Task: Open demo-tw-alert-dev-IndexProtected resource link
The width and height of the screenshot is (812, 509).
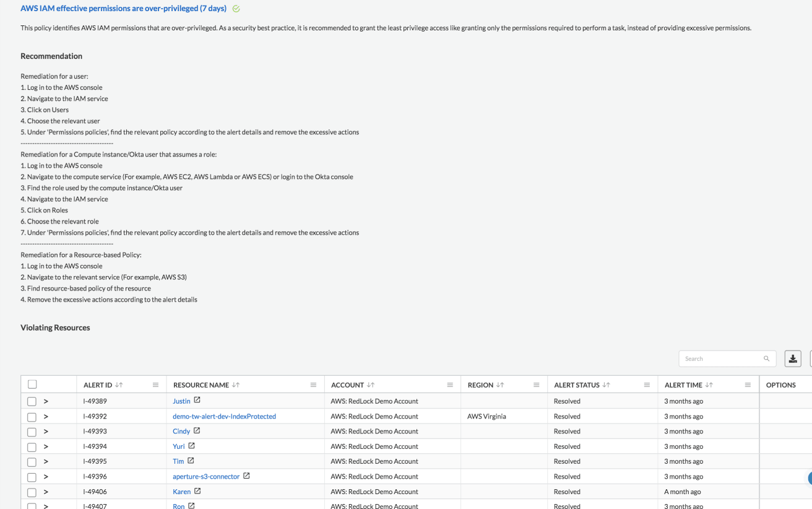Action: coord(224,417)
